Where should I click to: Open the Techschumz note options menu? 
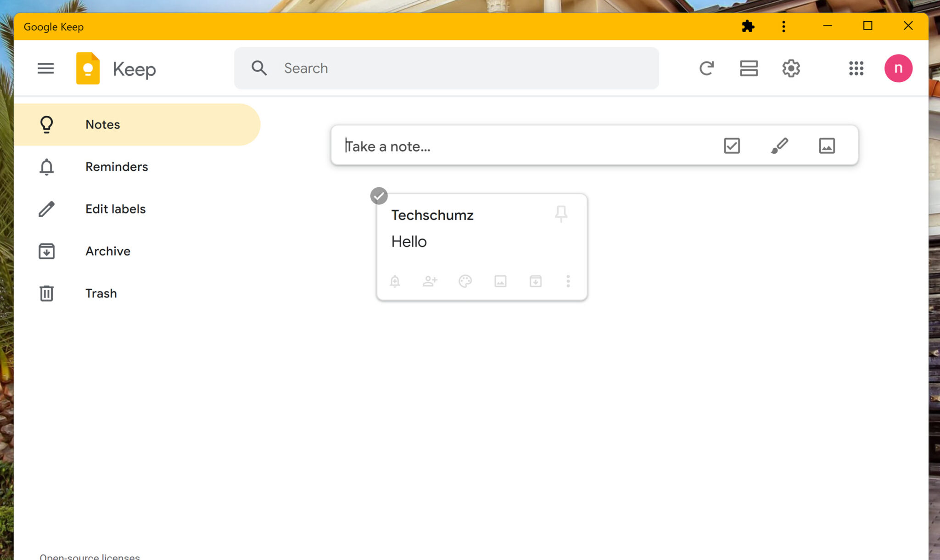point(568,281)
